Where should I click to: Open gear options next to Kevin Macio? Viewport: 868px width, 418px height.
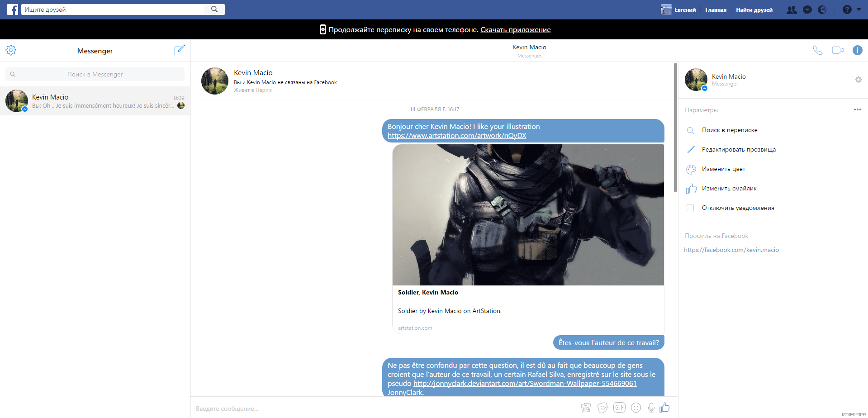(x=859, y=80)
